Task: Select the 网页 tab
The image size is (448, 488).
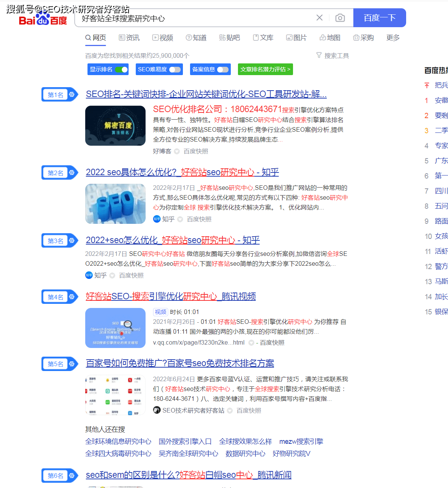Action: tap(96, 38)
